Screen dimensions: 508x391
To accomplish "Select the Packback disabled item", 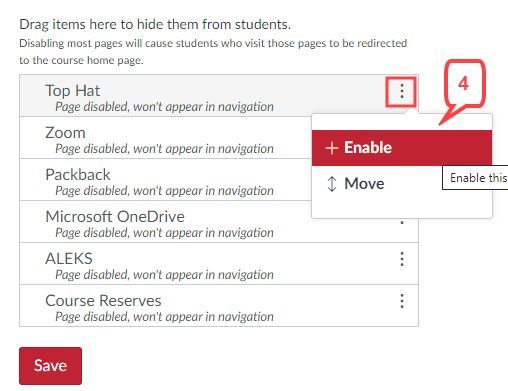I will pyautogui.click(x=165, y=180).
